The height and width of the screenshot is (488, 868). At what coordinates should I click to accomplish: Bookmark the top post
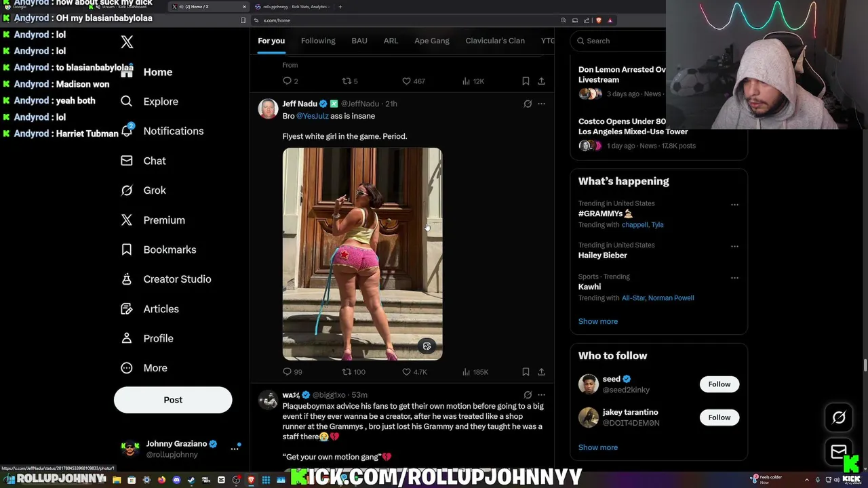pos(526,81)
